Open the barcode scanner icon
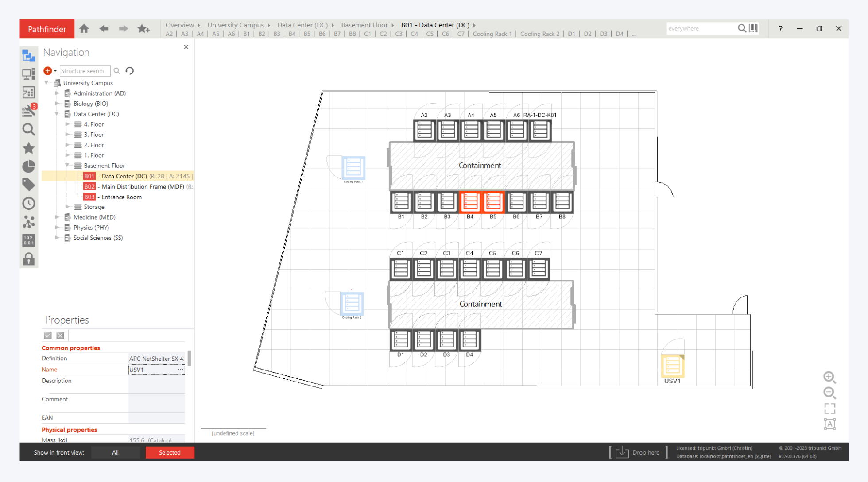 753,28
